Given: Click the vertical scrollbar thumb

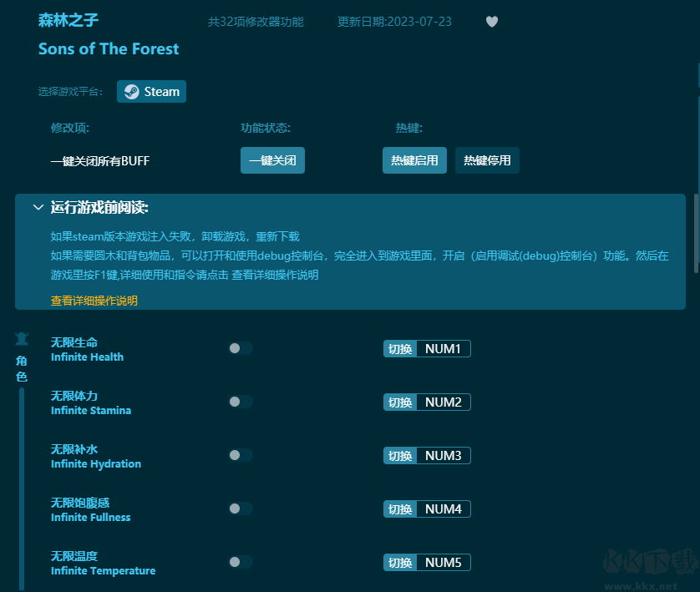Looking at the screenshot, I should [696, 233].
